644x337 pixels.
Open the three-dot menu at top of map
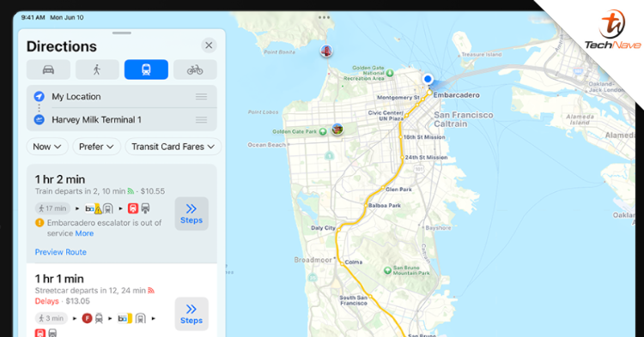tap(324, 17)
